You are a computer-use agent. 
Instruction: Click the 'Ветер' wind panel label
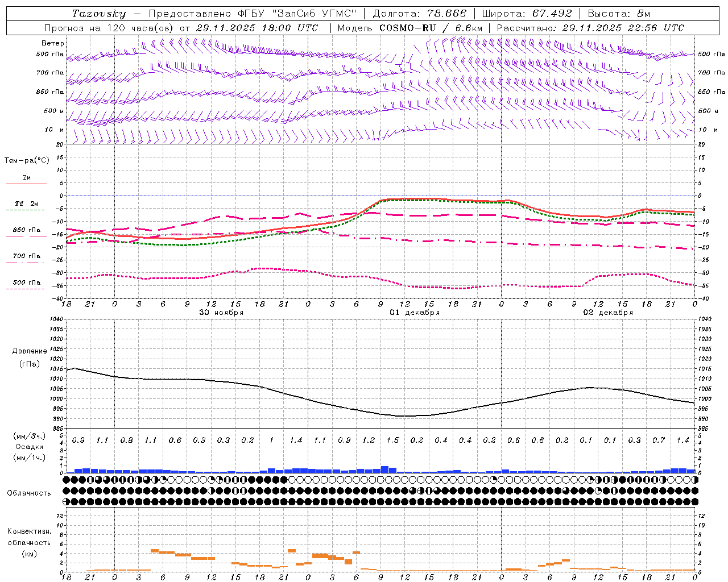tap(53, 43)
